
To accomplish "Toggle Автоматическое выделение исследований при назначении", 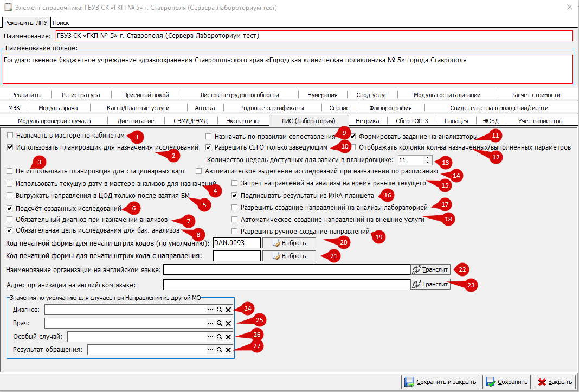I will coord(198,171).
